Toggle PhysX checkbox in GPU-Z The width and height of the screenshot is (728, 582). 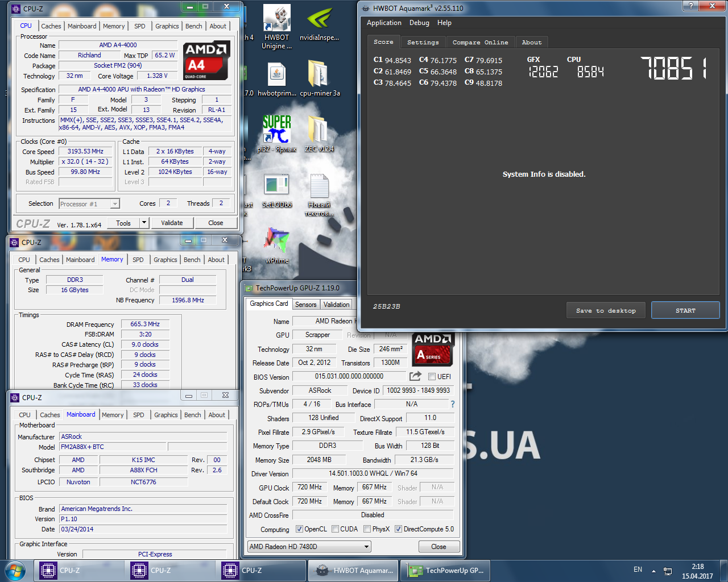click(x=367, y=529)
